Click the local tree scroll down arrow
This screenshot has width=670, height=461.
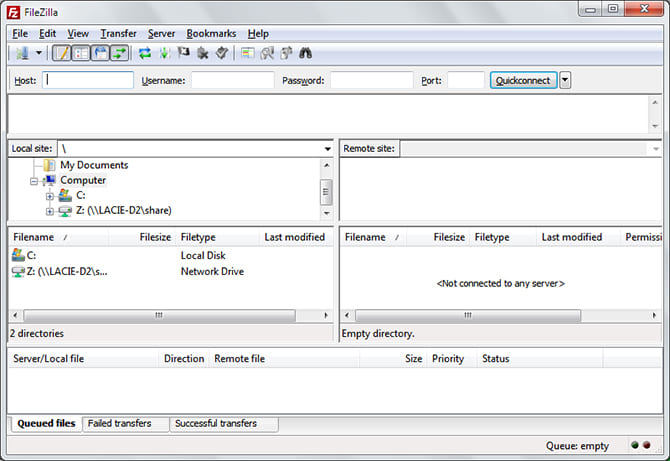coord(326,213)
